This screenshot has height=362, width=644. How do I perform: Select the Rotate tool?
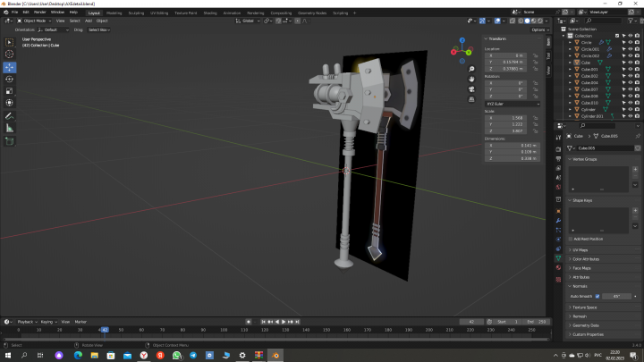[10, 79]
